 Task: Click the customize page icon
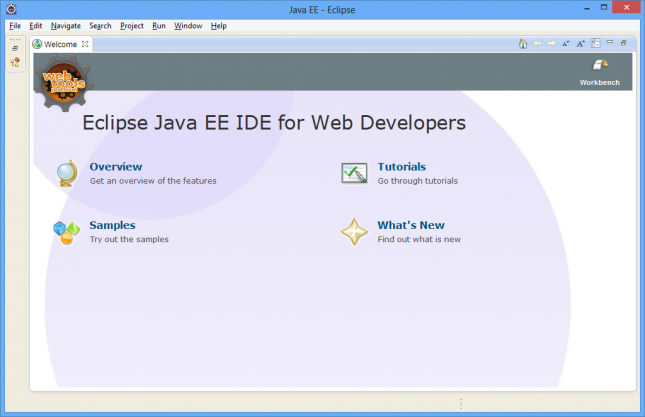click(x=595, y=43)
